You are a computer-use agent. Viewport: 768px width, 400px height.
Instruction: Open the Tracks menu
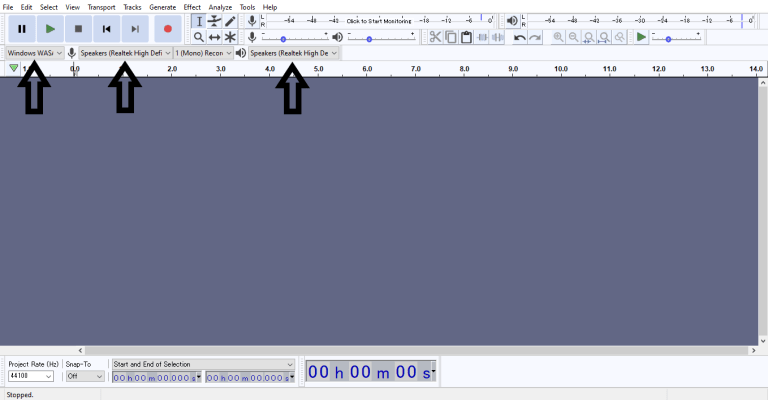point(132,7)
